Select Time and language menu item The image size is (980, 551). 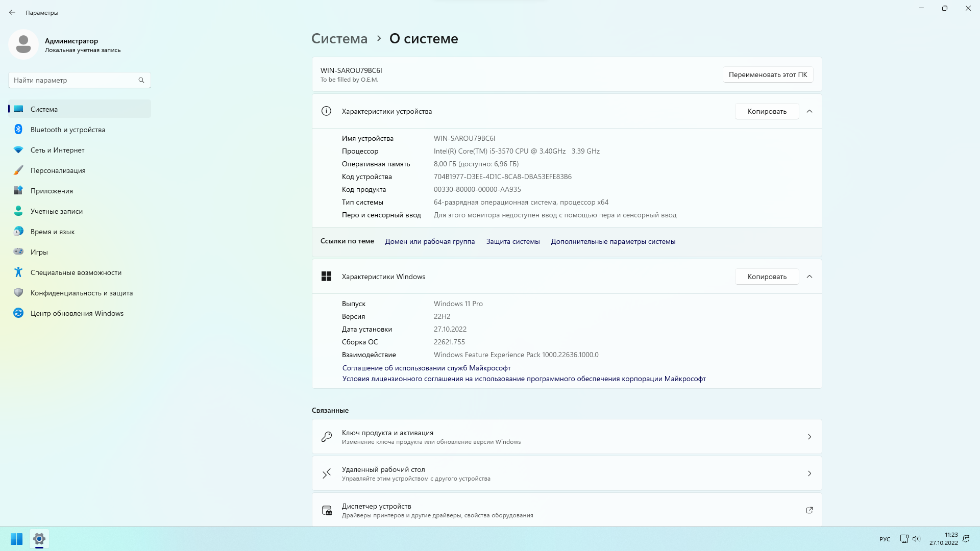(x=53, y=232)
